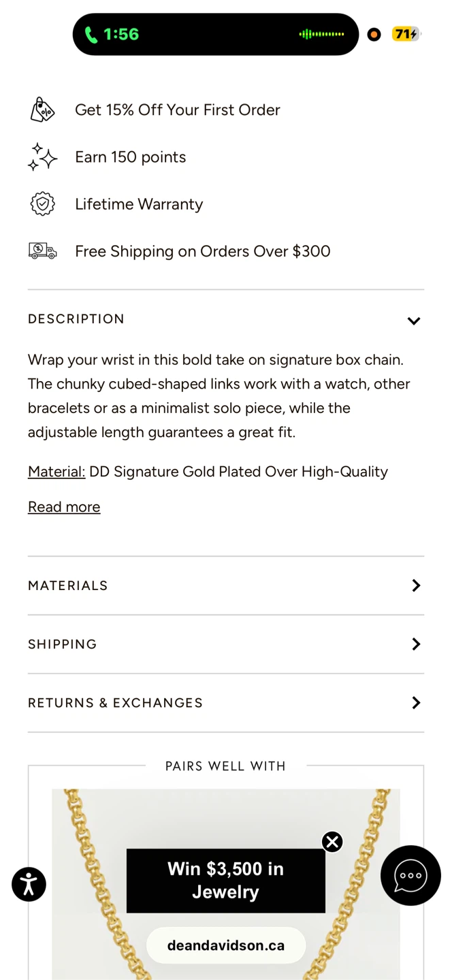The height and width of the screenshot is (980, 452).
Task: Tap the Lifetime Warranty shield icon
Action: tap(42, 204)
